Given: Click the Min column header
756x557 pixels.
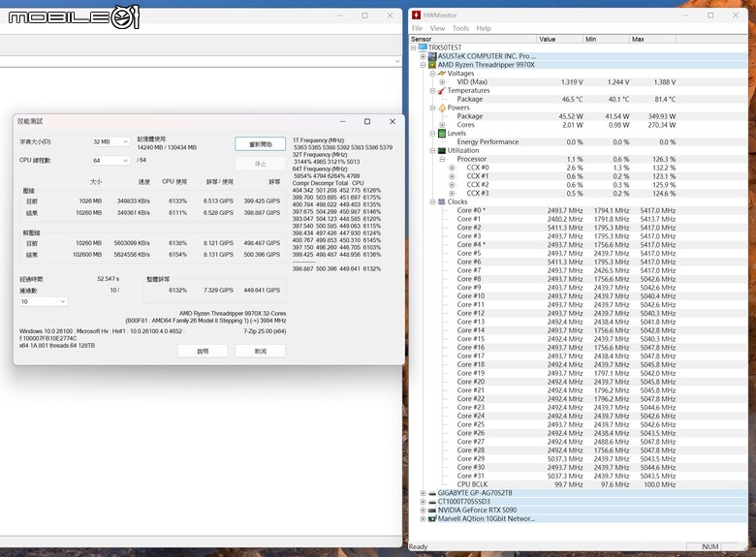Looking at the screenshot, I should [x=607, y=39].
